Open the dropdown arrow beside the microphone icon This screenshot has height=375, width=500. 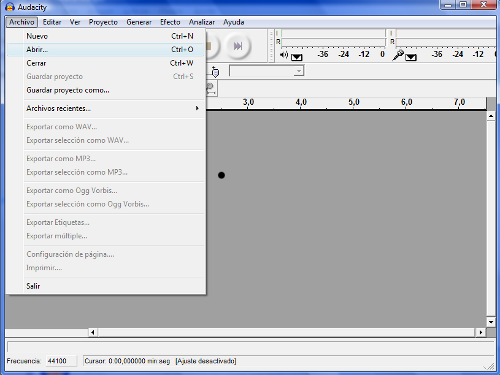click(x=411, y=57)
